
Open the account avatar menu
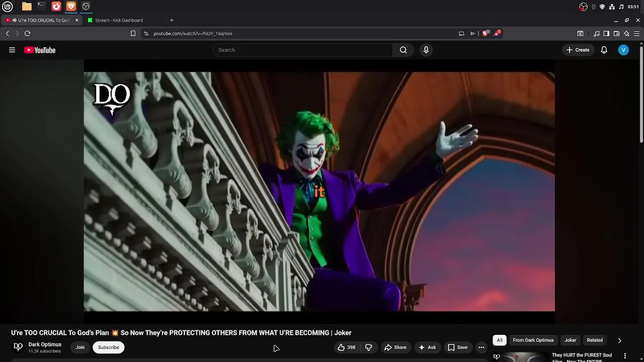[623, 50]
